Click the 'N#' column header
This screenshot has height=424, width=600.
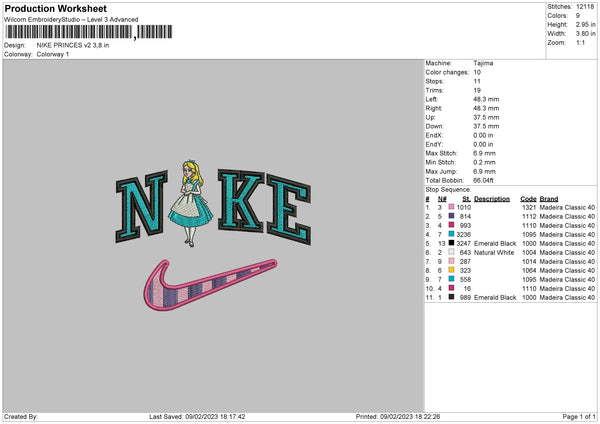(442, 199)
